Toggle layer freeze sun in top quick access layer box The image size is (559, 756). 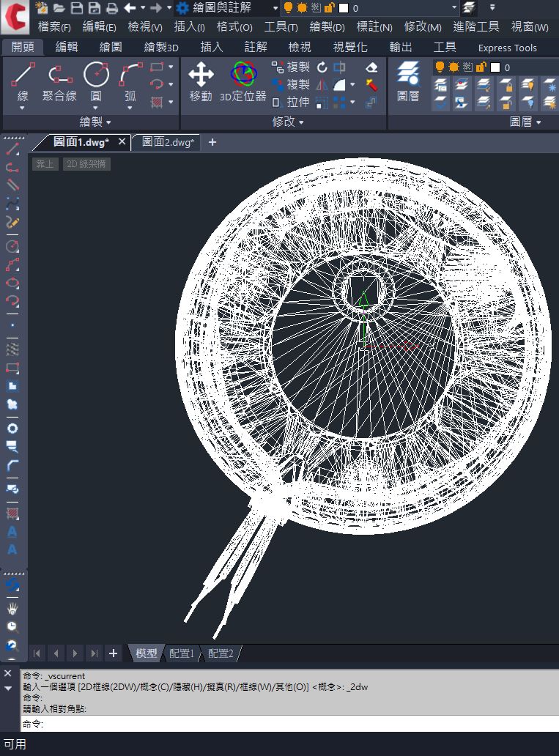pos(302,8)
